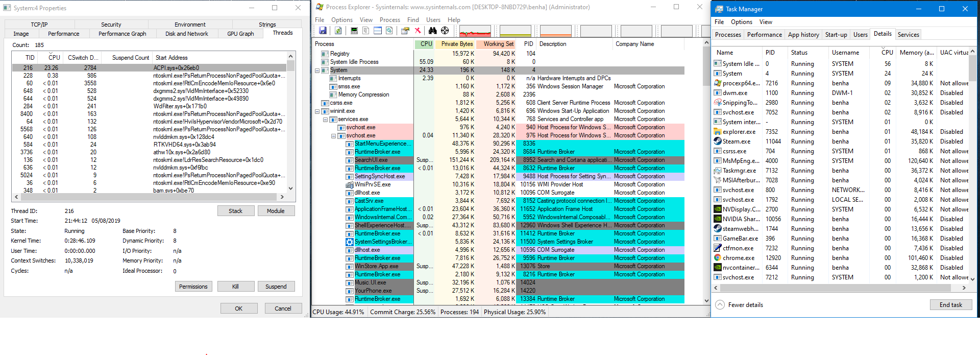Viewport: 980px width, 355px height.
Task: Click Cancel in System Properties dialog
Action: click(283, 309)
